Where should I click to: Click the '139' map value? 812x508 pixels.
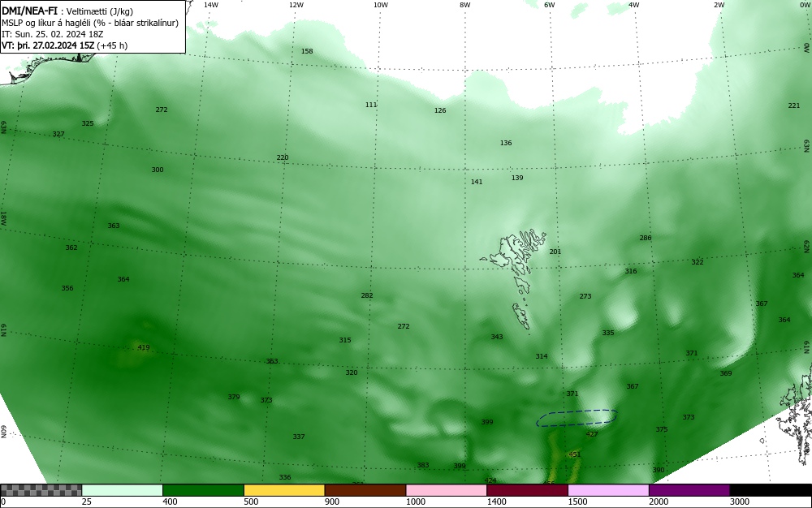(x=517, y=178)
